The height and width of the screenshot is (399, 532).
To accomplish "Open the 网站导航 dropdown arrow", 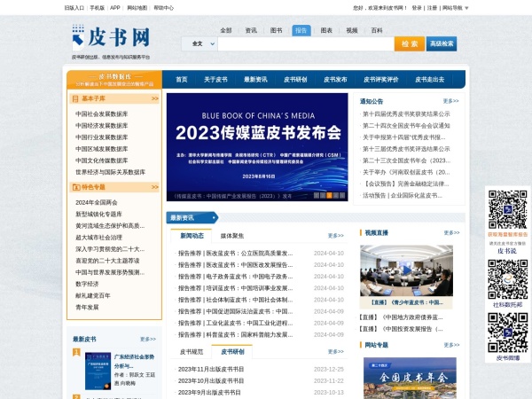I will click(x=466, y=8).
